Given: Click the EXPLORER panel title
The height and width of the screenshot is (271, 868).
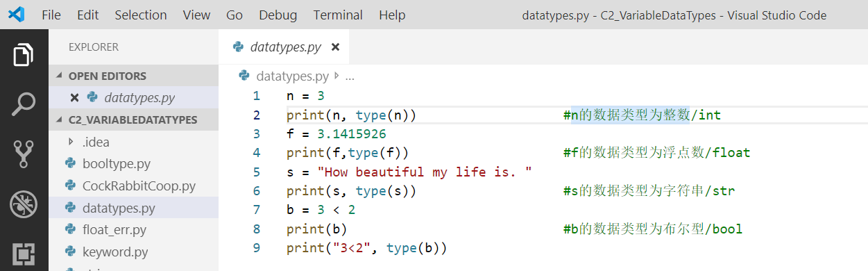Looking at the screenshot, I should [x=94, y=47].
